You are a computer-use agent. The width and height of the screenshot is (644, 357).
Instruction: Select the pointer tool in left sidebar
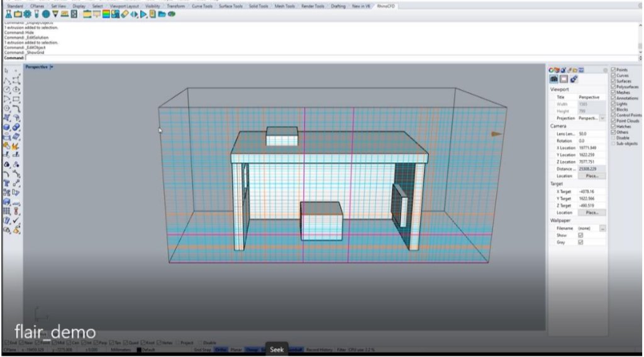6,71
